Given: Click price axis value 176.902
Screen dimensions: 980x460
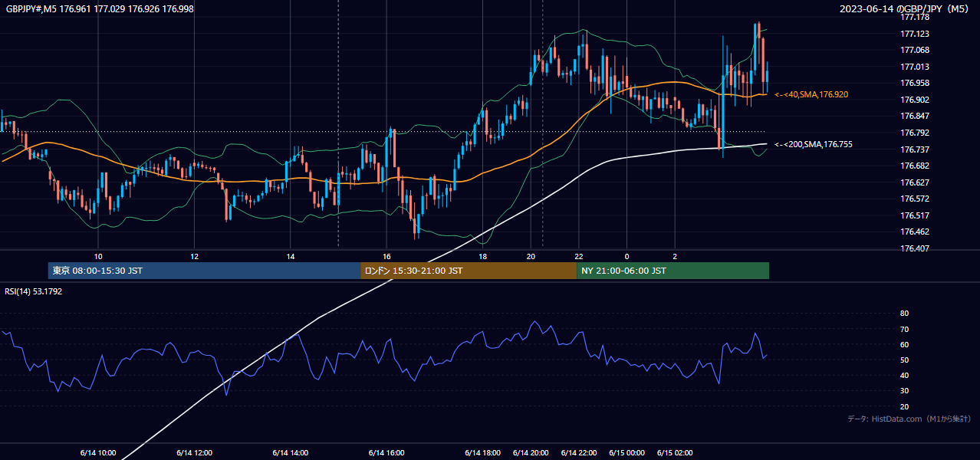Looking at the screenshot, I should click(915, 100).
